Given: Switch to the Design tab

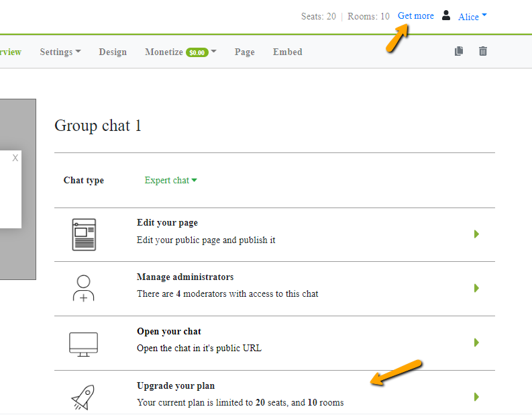Looking at the screenshot, I should point(113,52).
